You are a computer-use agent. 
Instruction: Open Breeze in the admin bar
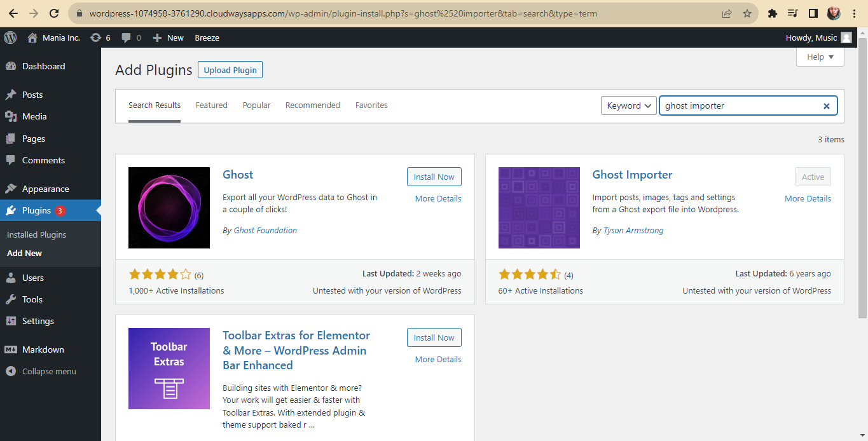(x=207, y=37)
